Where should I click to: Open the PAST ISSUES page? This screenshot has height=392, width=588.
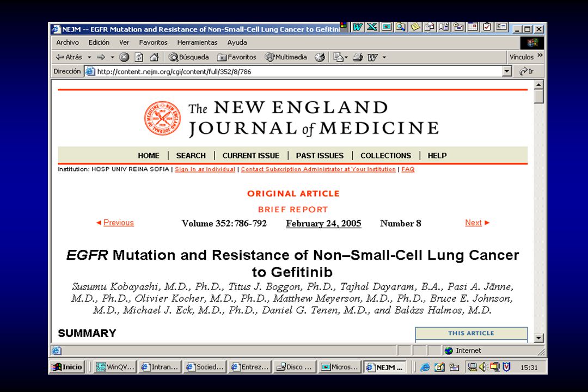pyautogui.click(x=320, y=156)
